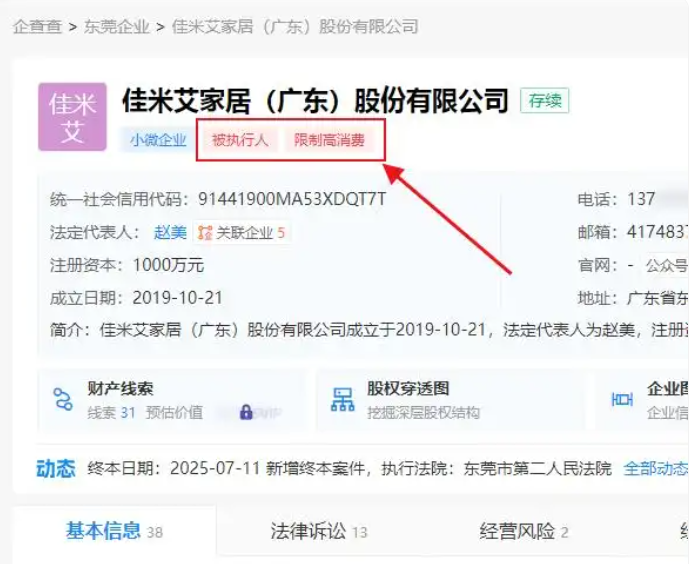690x564 pixels.
Task: Switch to the 基本信息 tab
Action: point(103,532)
